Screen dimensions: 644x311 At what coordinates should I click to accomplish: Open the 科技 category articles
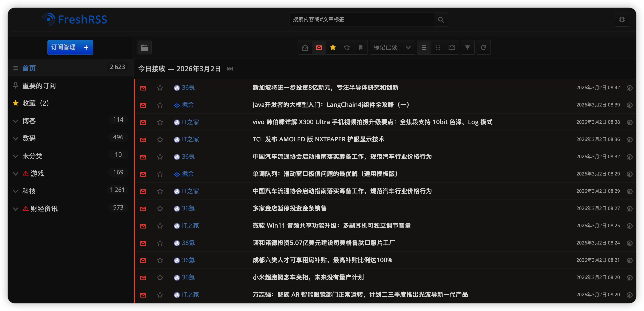coord(29,191)
